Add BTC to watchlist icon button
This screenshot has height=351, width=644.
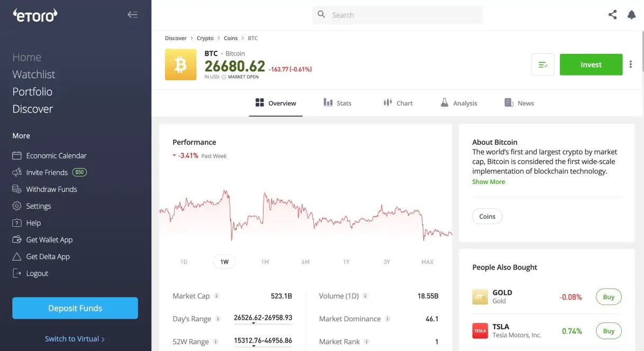click(x=542, y=64)
